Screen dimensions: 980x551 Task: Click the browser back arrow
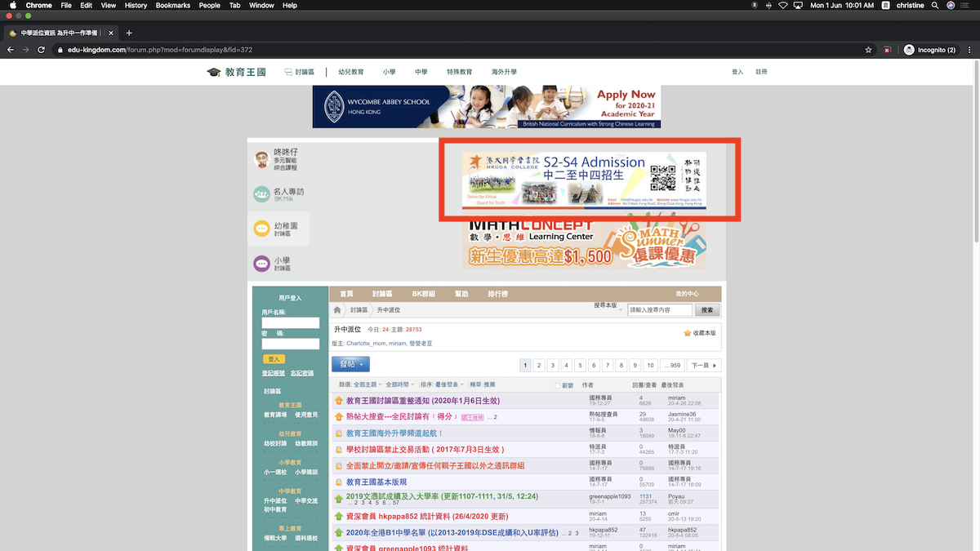(11, 50)
